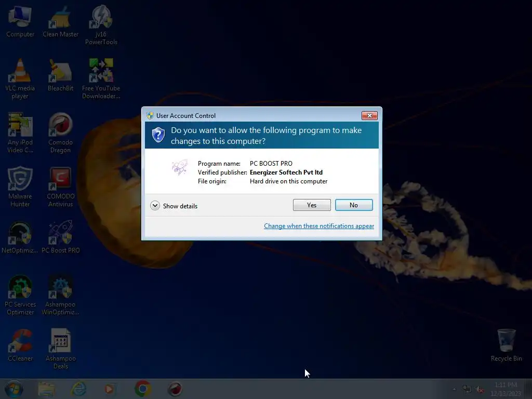Select Recycle Bin on desktop

pos(506,345)
